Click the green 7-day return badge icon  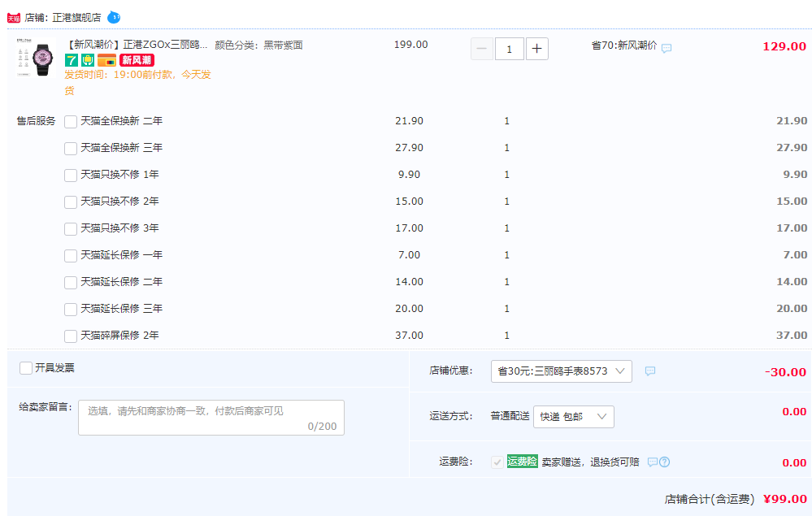point(71,60)
